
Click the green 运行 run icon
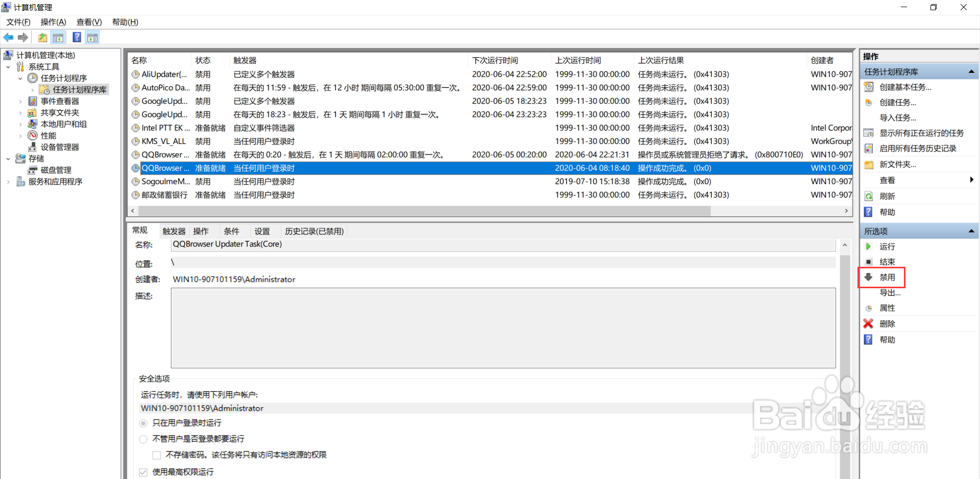[x=868, y=246]
